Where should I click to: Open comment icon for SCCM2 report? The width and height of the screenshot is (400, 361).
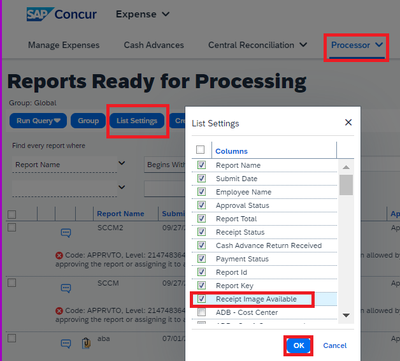click(x=66, y=233)
